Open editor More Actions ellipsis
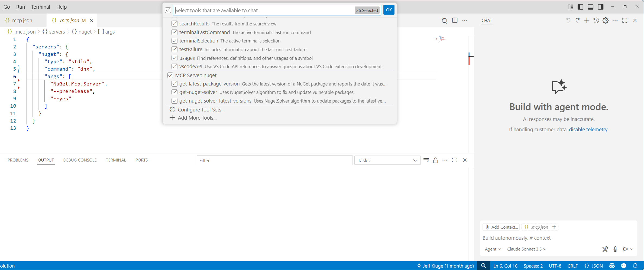 (x=465, y=20)
